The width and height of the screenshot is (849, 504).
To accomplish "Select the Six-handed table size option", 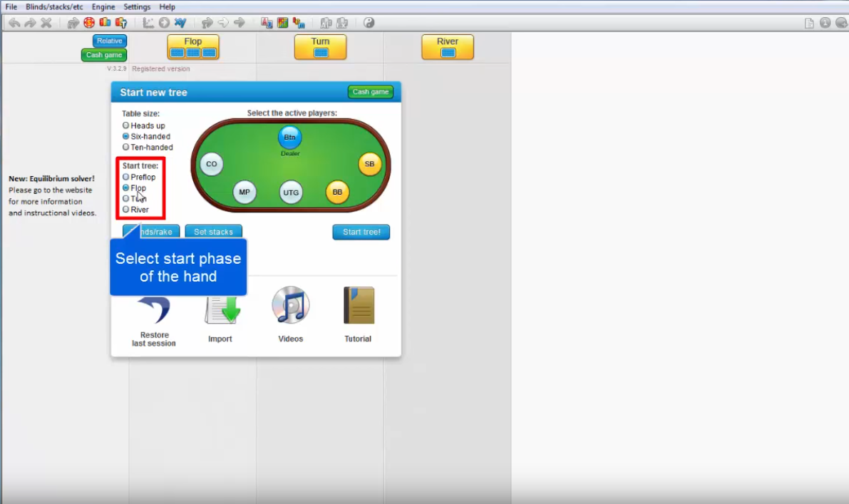I will (x=125, y=136).
